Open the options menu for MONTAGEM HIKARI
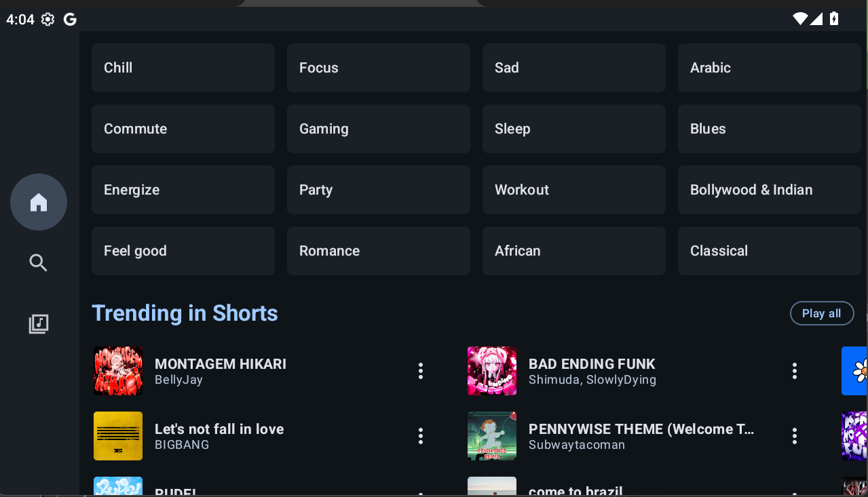 click(x=421, y=371)
